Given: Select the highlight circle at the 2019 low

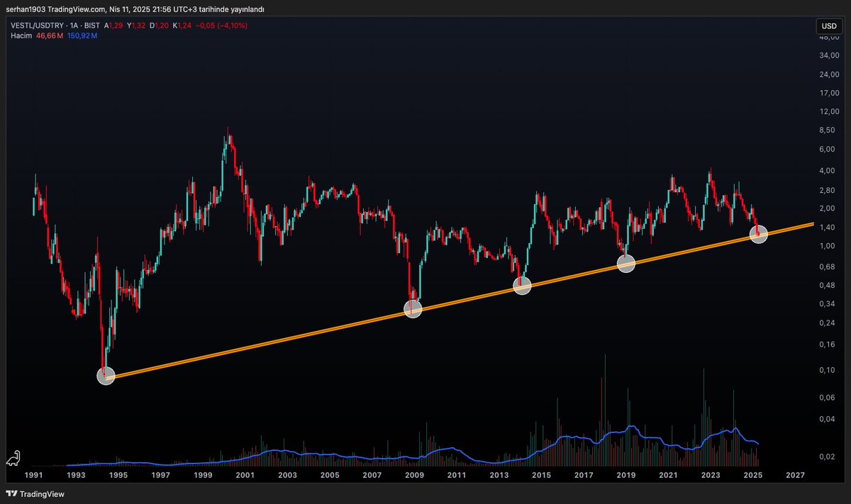Looking at the screenshot, I should click(625, 263).
